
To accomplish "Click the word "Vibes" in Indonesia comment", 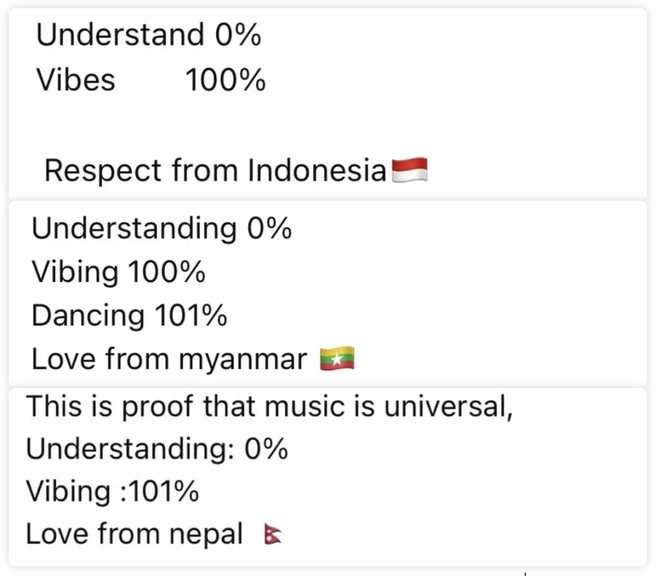I will click(76, 80).
